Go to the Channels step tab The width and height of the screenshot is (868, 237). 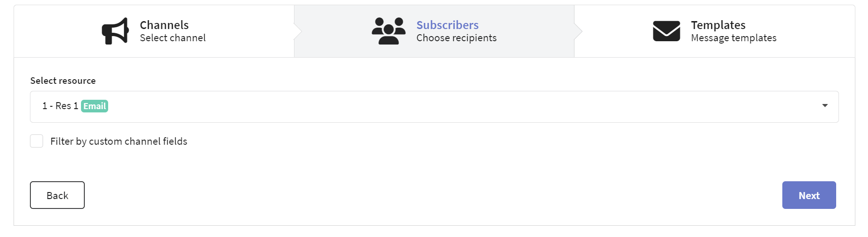[x=154, y=31]
